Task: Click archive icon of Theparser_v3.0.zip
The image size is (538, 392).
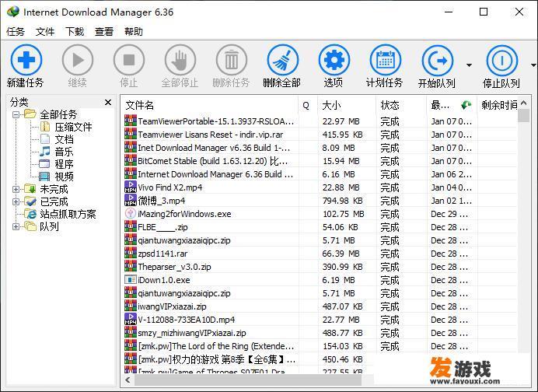Action: point(131,266)
